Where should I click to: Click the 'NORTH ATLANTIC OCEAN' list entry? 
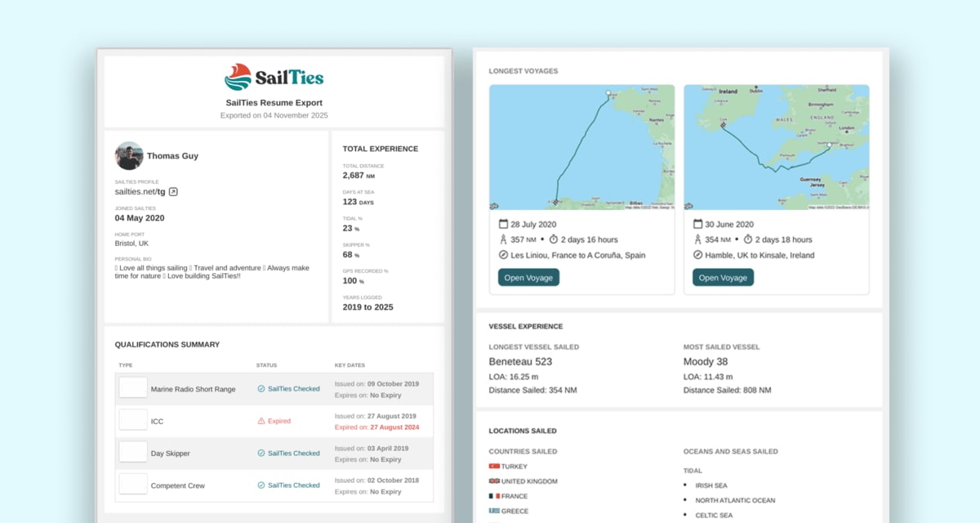tap(736, 500)
